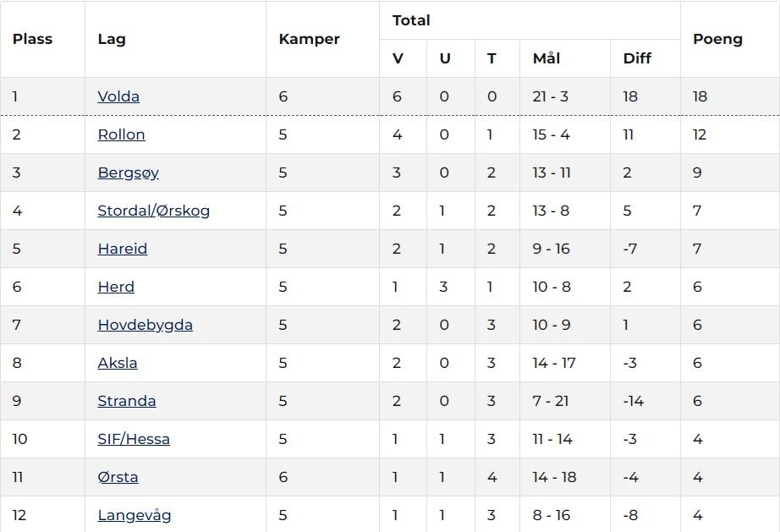This screenshot has width=780, height=532.
Task: Open the Aksla team page
Action: (x=118, y=363)
